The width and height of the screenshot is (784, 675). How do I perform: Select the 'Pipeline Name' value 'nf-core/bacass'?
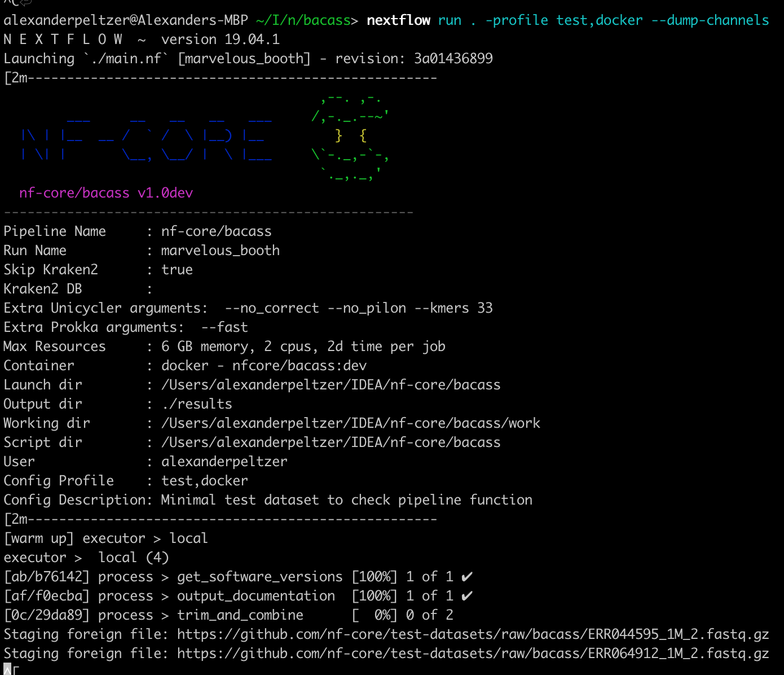(217, 231)
